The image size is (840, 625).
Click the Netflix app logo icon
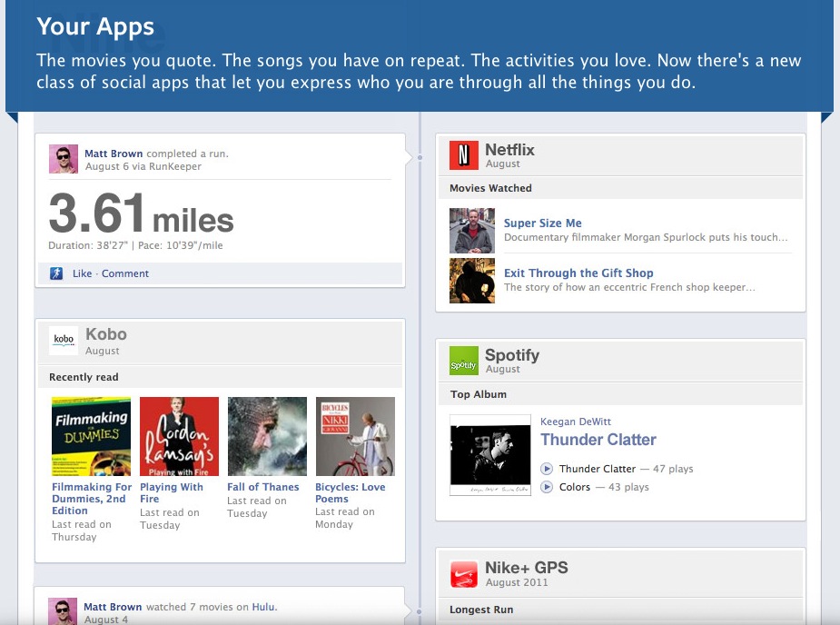463,156
